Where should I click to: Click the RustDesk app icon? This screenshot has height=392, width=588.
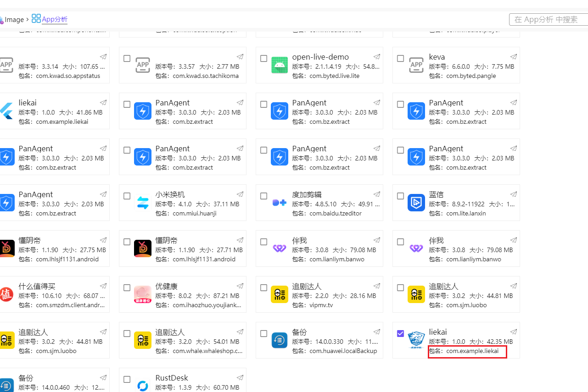[x=143, y=386]
